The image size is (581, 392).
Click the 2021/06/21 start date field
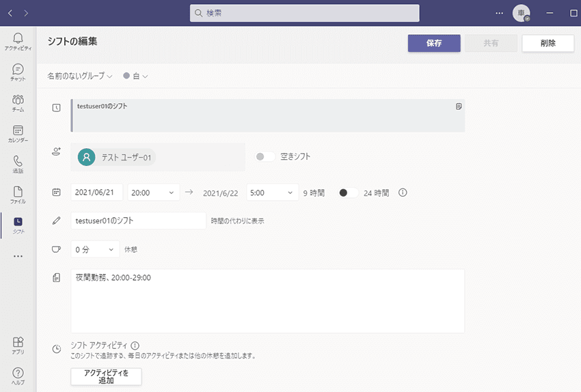(96, 193)
